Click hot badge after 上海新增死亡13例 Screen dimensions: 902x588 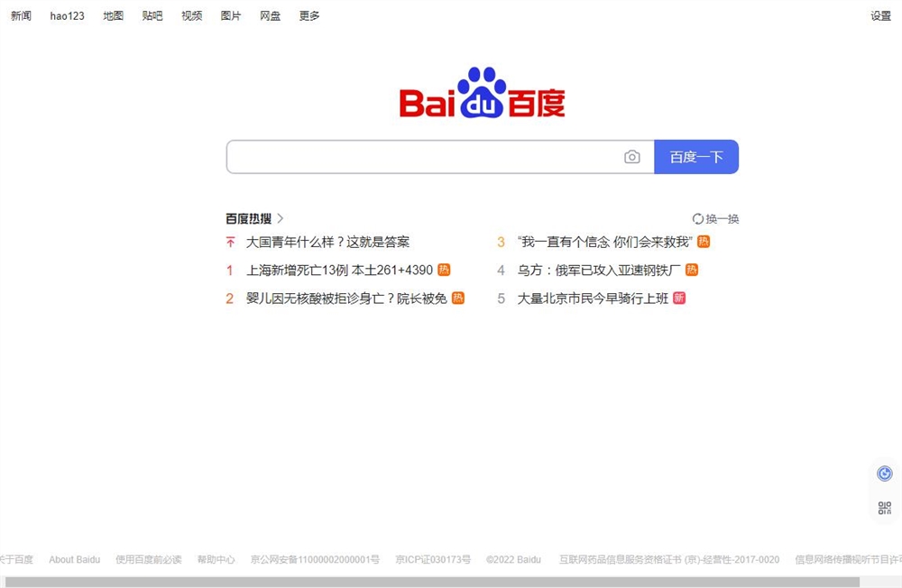444,270
